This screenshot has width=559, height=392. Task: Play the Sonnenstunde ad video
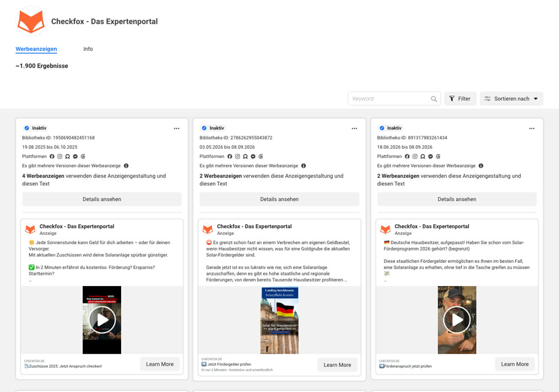[x=102, y=320]
